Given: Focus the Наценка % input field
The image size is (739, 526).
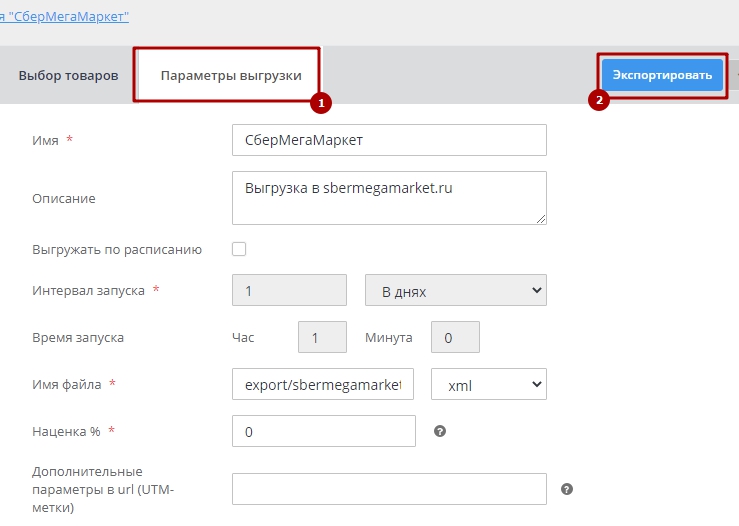Looking at the screenshot, I should (x=323, y=431).
